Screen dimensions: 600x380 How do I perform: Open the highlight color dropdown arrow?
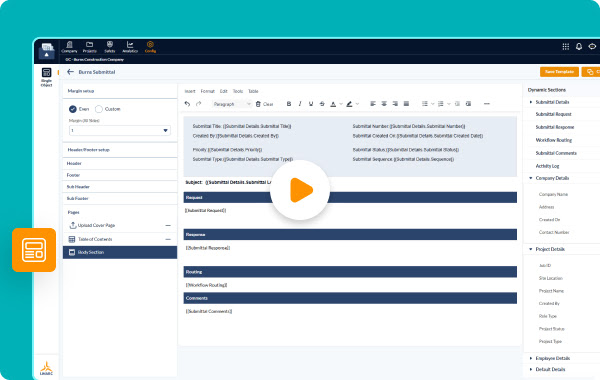coord(357,104)
